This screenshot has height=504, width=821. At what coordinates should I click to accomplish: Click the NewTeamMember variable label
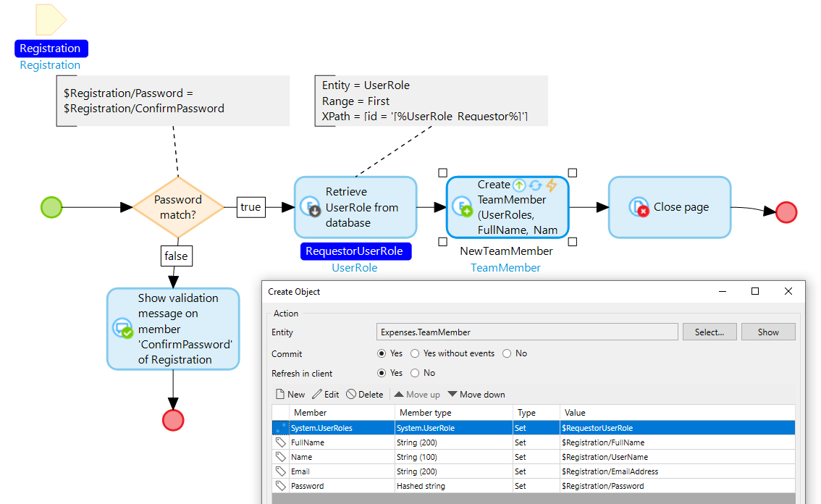click(506, 251)
